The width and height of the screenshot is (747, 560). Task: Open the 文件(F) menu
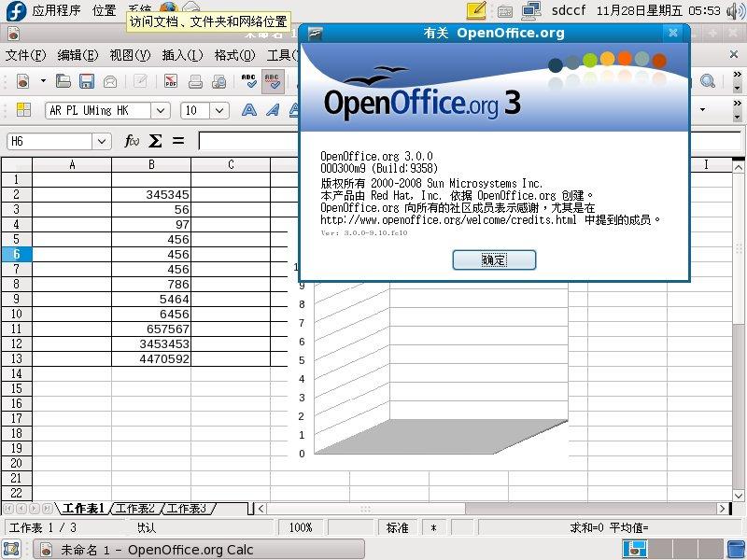[x=26, y=55]
